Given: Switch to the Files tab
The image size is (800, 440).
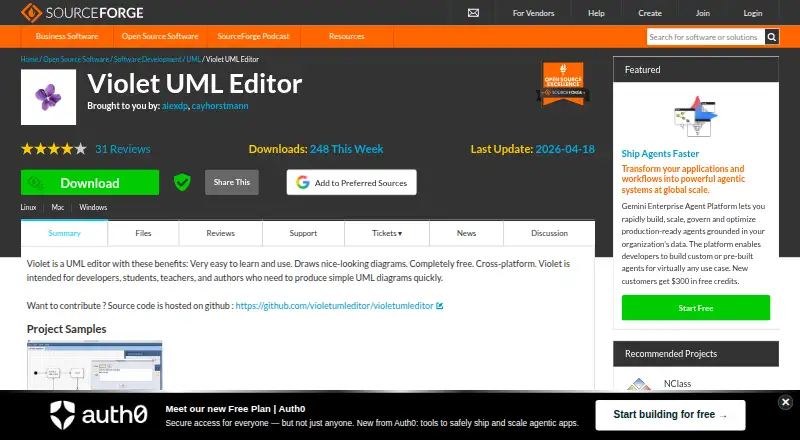Looking at the screenshot, I should (x=143, y=233).
